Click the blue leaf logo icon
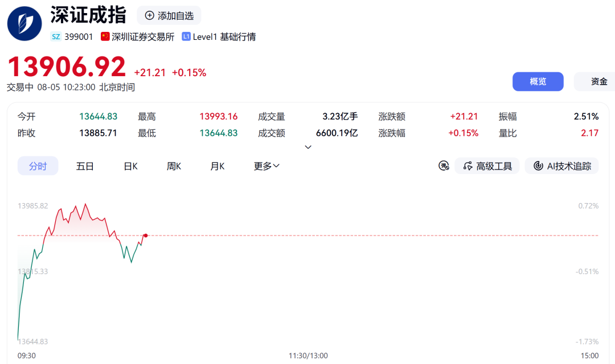Screen dimensions: 615x364 [x=24, y=23]
